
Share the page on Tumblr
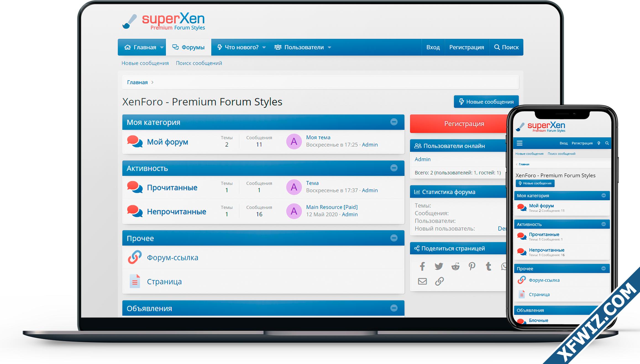(x=488, y=266)
